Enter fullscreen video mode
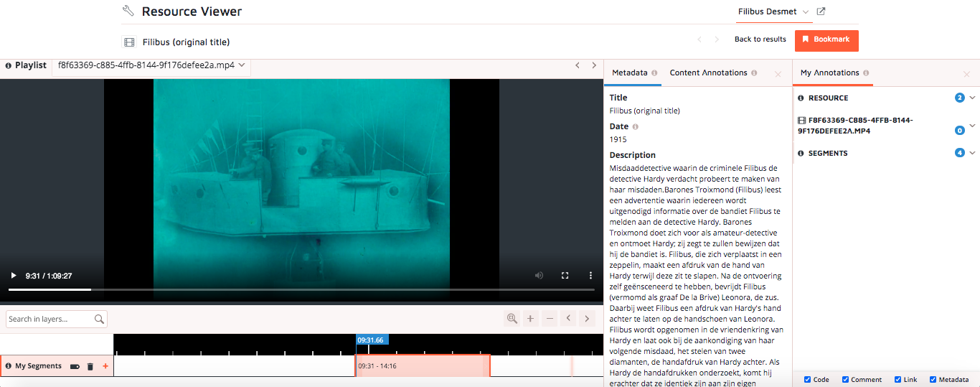This screenshot has height=387, width=980. click(565, 276)
